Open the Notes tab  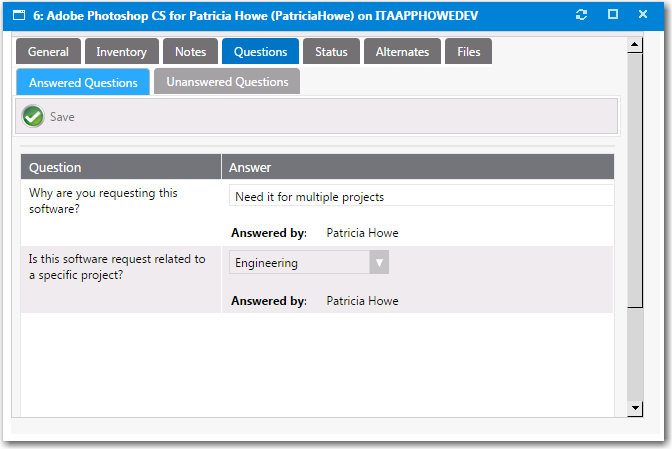click(190, 52)
